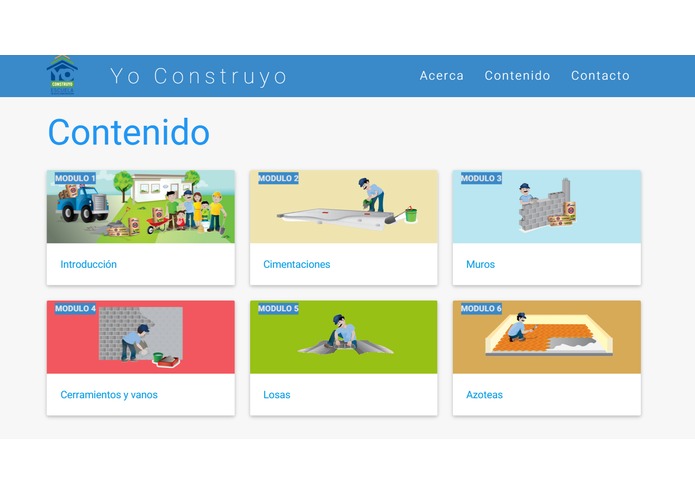The image size is (695, 494).
Task: Click the Yo Construyo house logo
Action: pyautogui.click(x=62, y=75)
